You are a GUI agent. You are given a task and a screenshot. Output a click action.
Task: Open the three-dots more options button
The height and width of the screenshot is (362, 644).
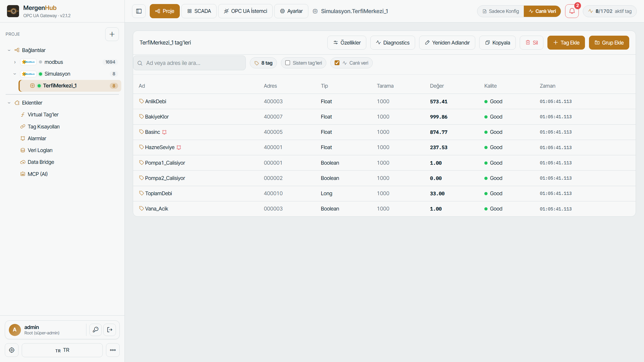click(113, 350)
